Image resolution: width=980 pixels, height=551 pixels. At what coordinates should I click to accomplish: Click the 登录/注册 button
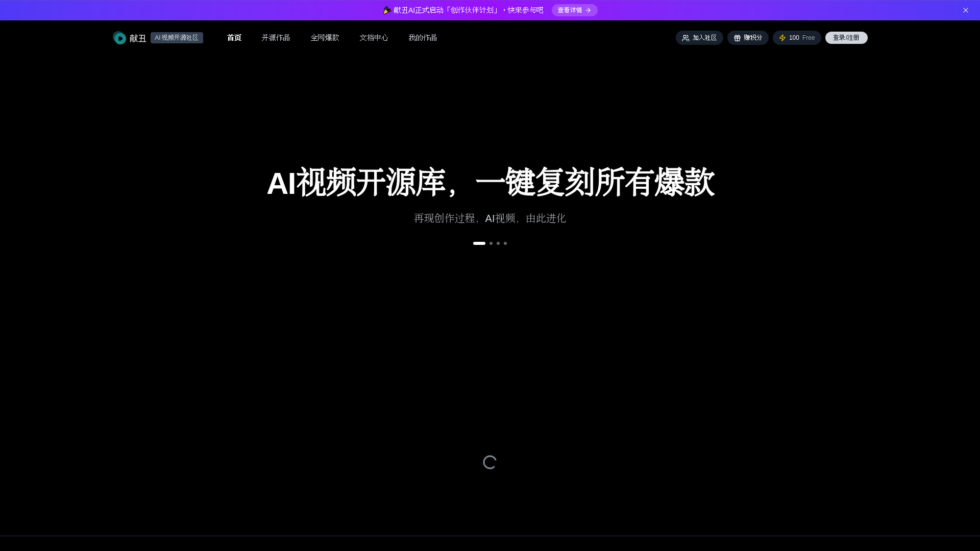846,38
